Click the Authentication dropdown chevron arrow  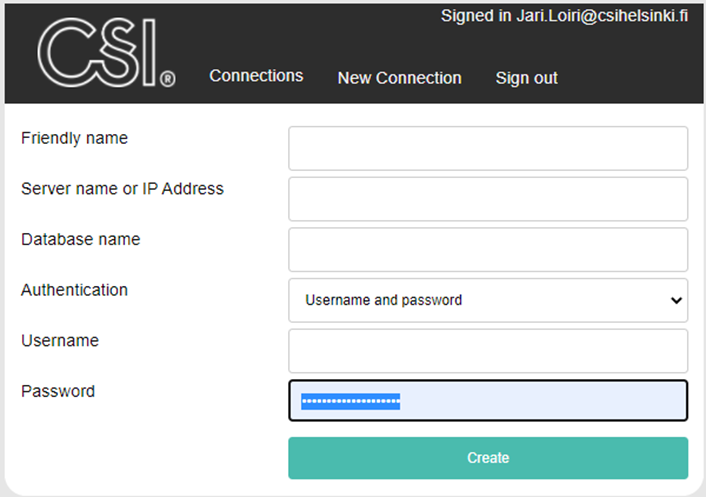click(676, 300)
